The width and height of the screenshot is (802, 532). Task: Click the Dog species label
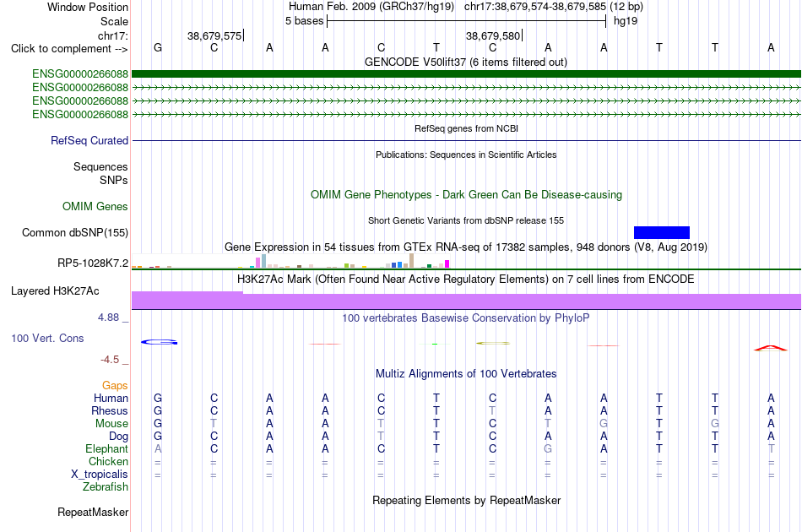click(x=118, y=437)
